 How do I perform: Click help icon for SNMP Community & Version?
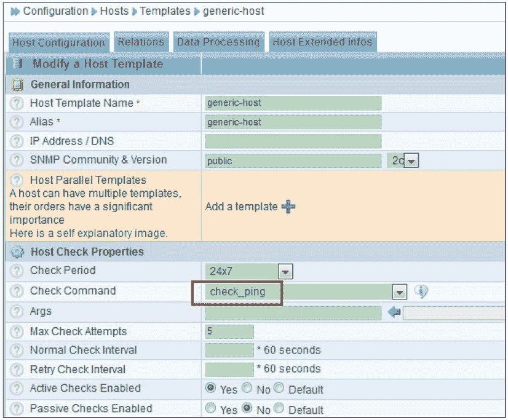pos(17,160)
